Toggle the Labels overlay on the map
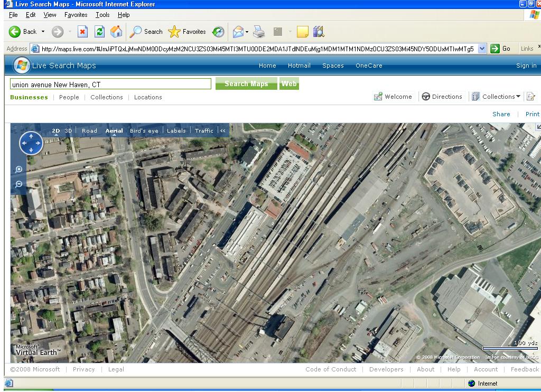Viewport: 541px width, 392px height. [x=176, y=130]
